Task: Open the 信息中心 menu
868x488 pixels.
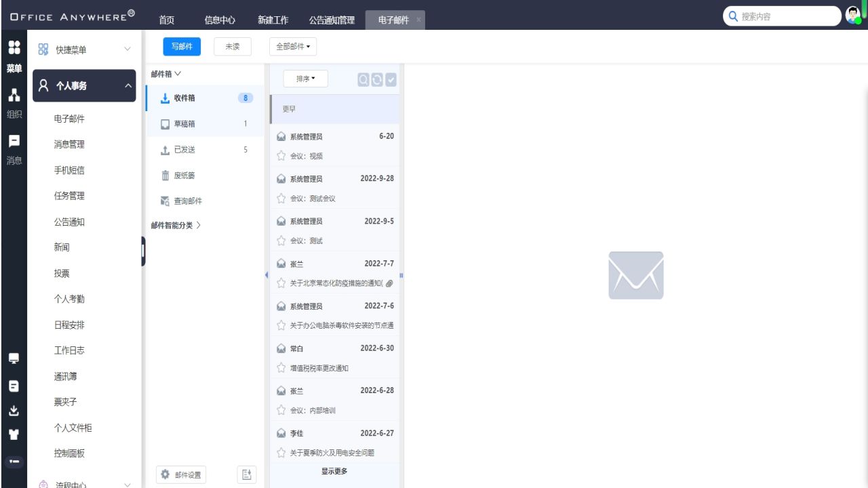Action: (219, 20)
